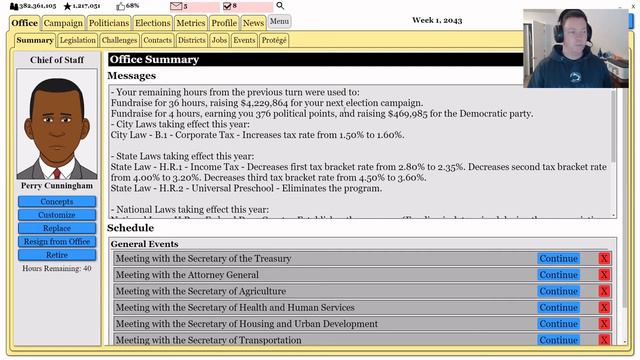Screen dimensions: 640x360
Task: View the Districts sub-tab
Action: point(191,40)
